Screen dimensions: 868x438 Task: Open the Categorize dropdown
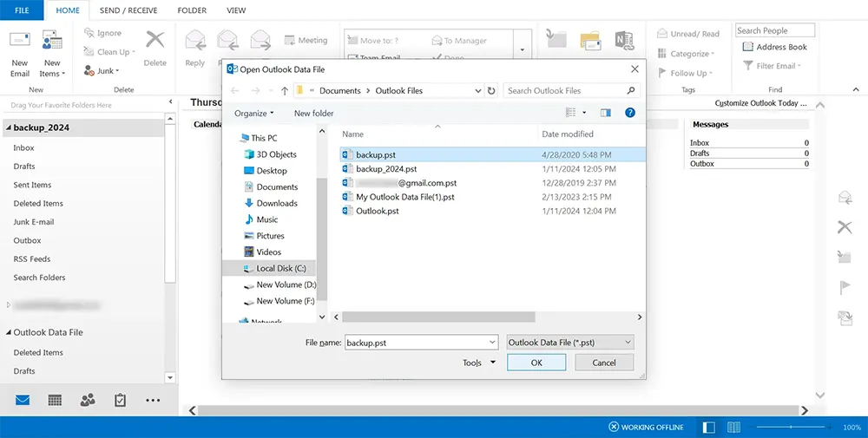click(x=686, y=54)
